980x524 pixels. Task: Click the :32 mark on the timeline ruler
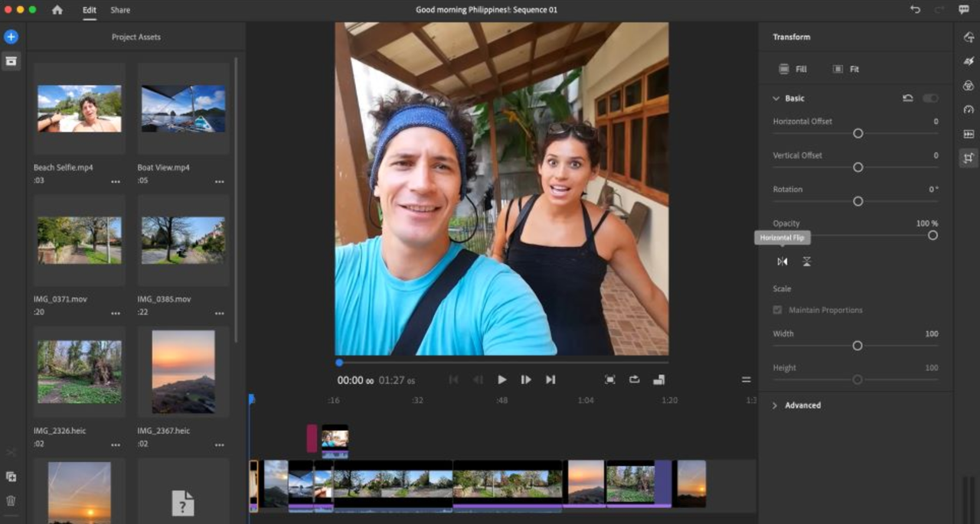tap(417, 400)
